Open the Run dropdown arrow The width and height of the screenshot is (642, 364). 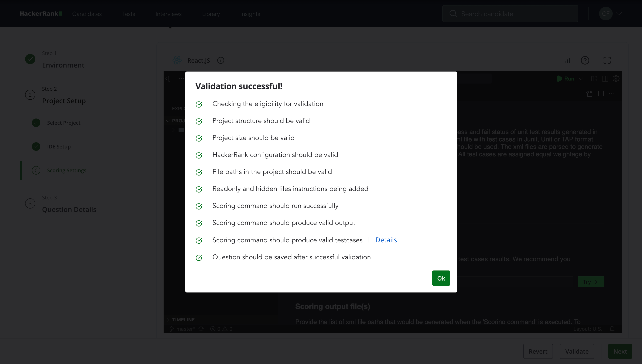click(581, 79)
